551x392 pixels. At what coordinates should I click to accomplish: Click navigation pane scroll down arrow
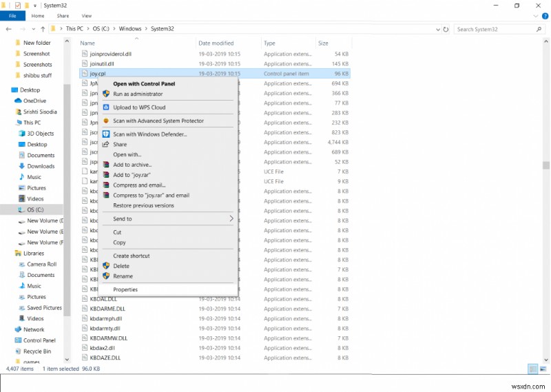[x=67, y=360]
